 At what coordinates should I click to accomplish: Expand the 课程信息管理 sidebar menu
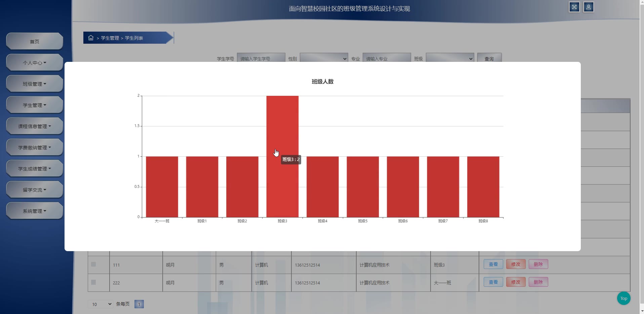coord(35,126)
